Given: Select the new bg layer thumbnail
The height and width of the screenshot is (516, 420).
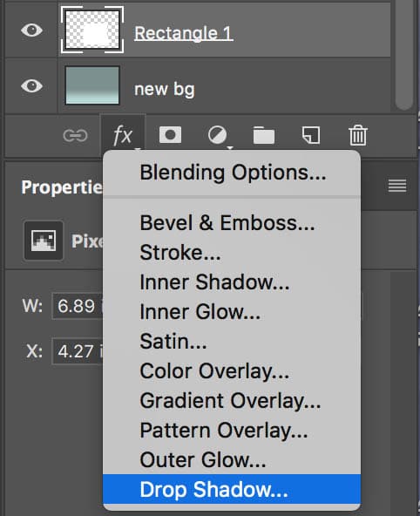Looking at the screenshot, I should tap(92, 85).
